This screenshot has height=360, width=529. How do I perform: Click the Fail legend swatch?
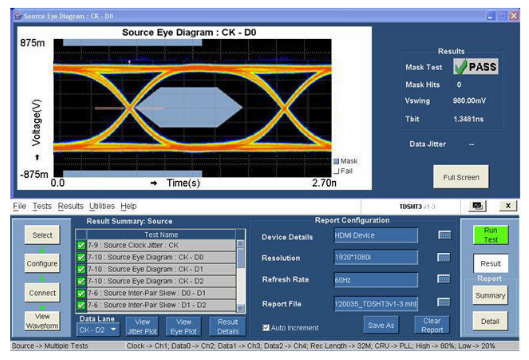click(336, 171)
